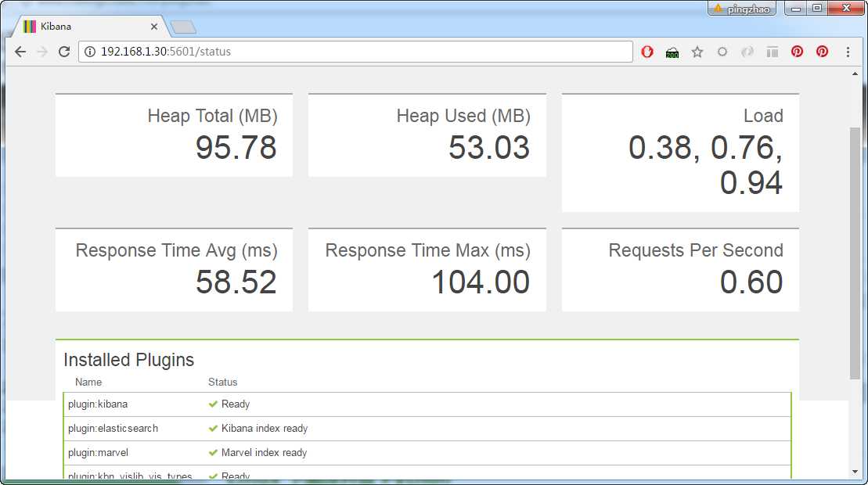
Task: Click green checkmark beside Kibana index ready
Action: [213, 429]
